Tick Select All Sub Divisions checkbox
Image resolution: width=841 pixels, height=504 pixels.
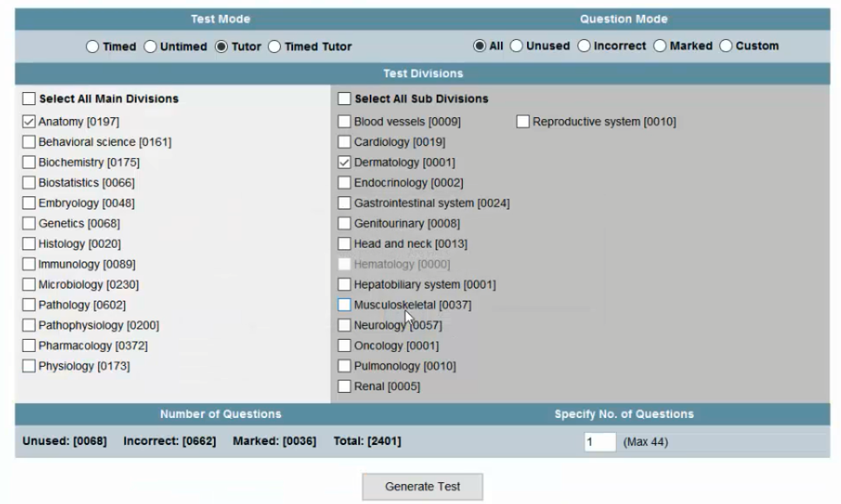344,99
